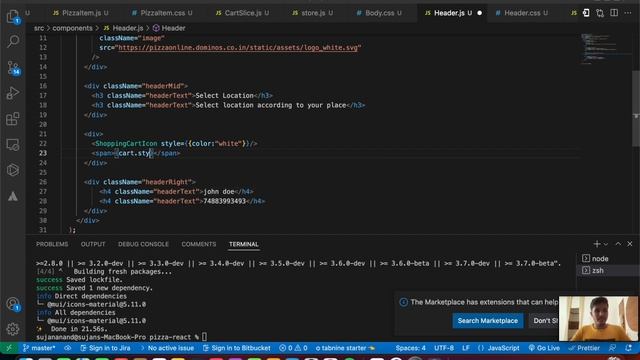
Task: Open errors and warnings count in status bar
Action: pos(293,348)
